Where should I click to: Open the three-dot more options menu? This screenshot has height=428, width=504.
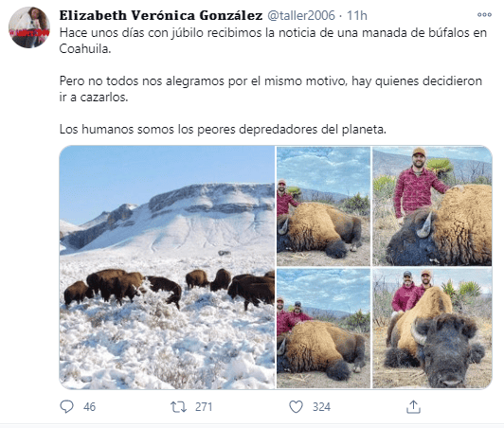pos(484,15)
